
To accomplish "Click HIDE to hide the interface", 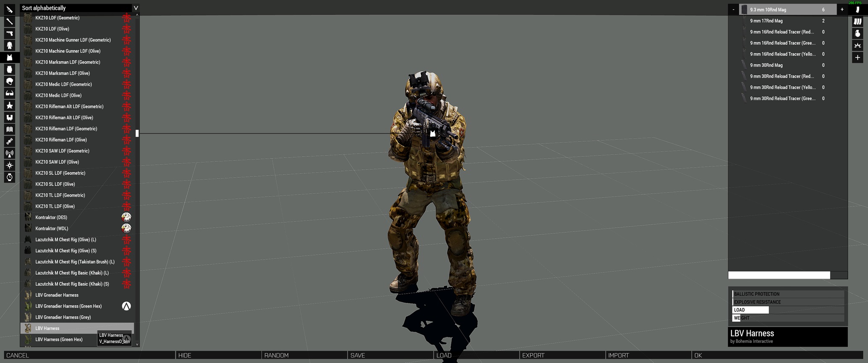I will (218, 355).
